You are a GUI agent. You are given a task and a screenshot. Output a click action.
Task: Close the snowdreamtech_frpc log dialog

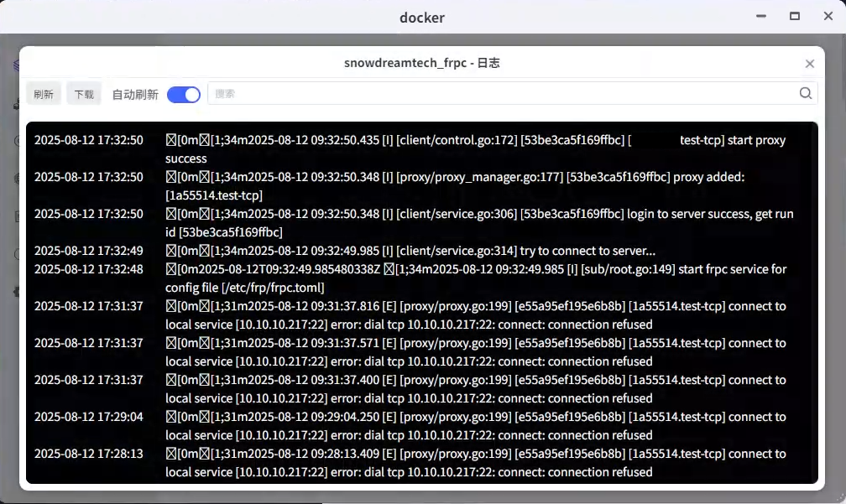(x=810, y=64)
